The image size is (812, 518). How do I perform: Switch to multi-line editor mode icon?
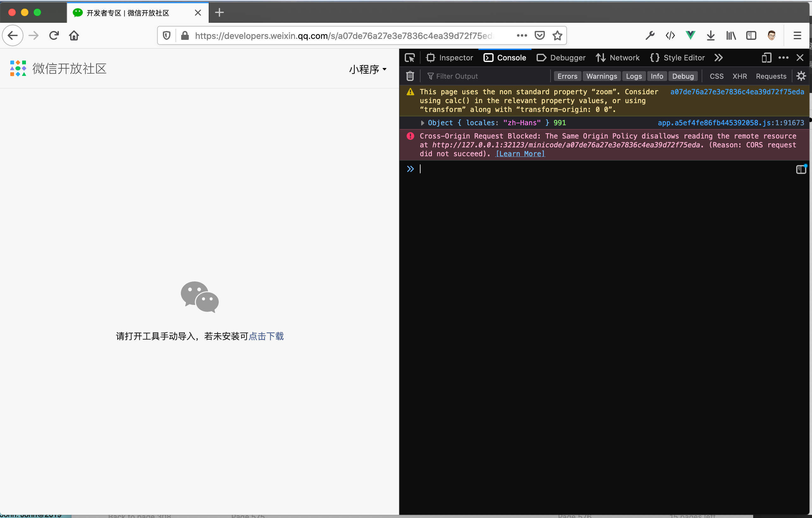pos(801,169)
